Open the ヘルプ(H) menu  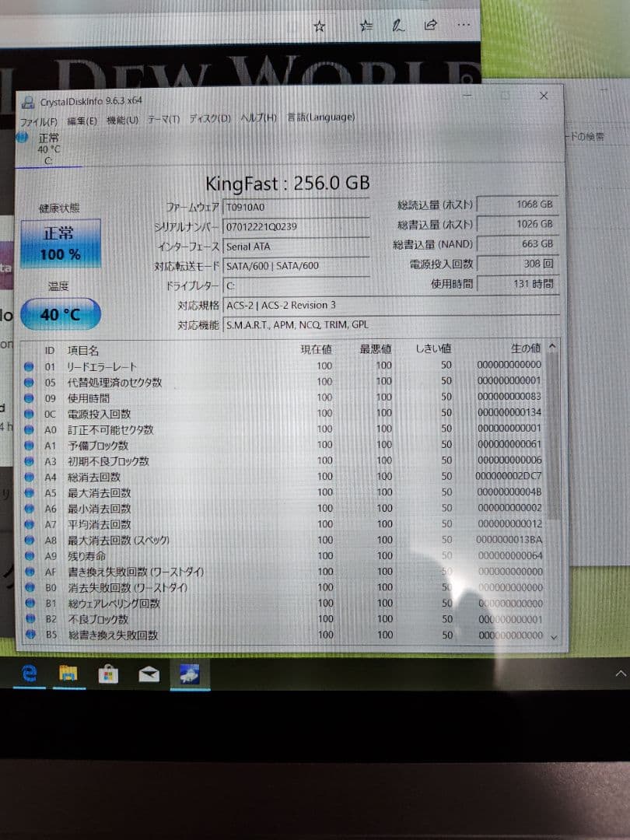[259, 117]
